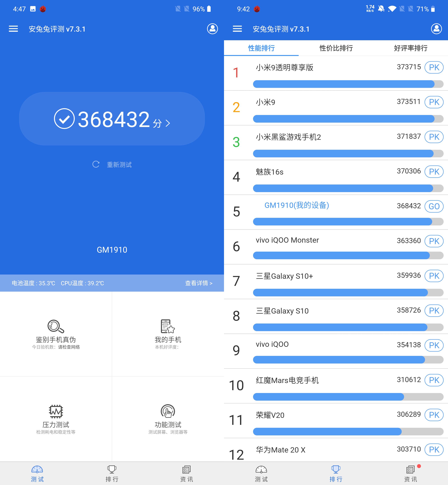
Task: Tap network speed 1.74 KB/S indicator
Action: [370, 9]
